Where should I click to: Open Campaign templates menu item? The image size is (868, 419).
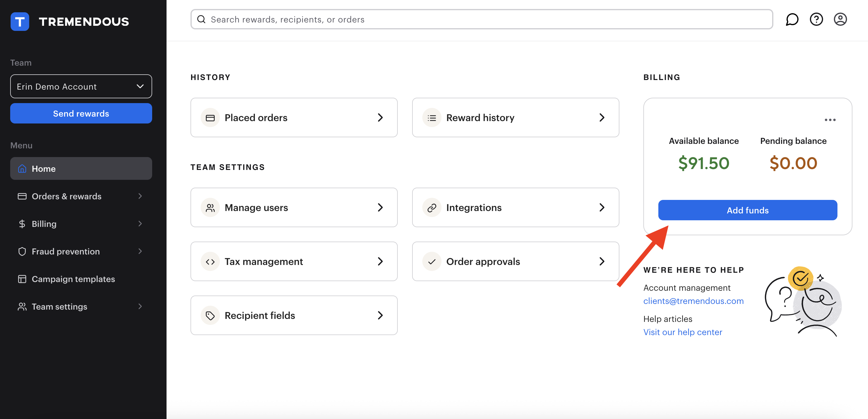[x=81, y=279]
